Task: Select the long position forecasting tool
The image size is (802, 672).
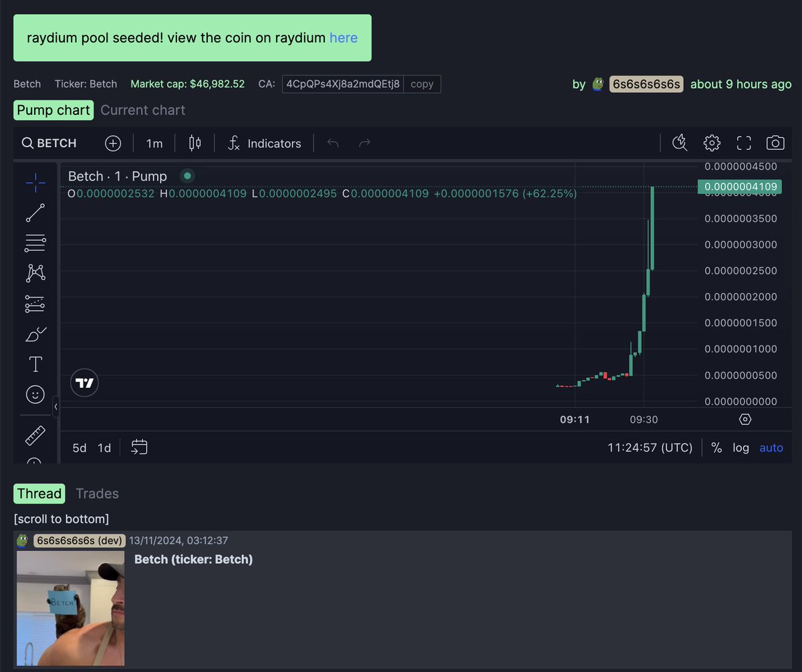Action: [35, 304]
